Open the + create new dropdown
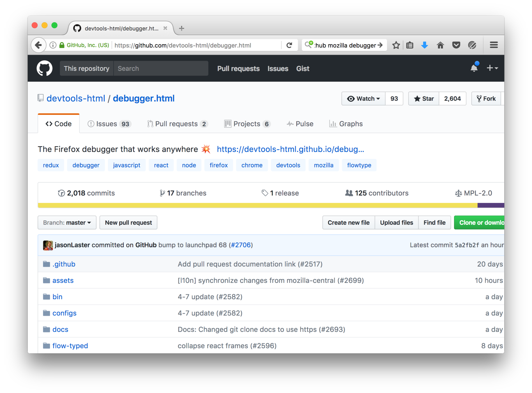 [492, 68]
